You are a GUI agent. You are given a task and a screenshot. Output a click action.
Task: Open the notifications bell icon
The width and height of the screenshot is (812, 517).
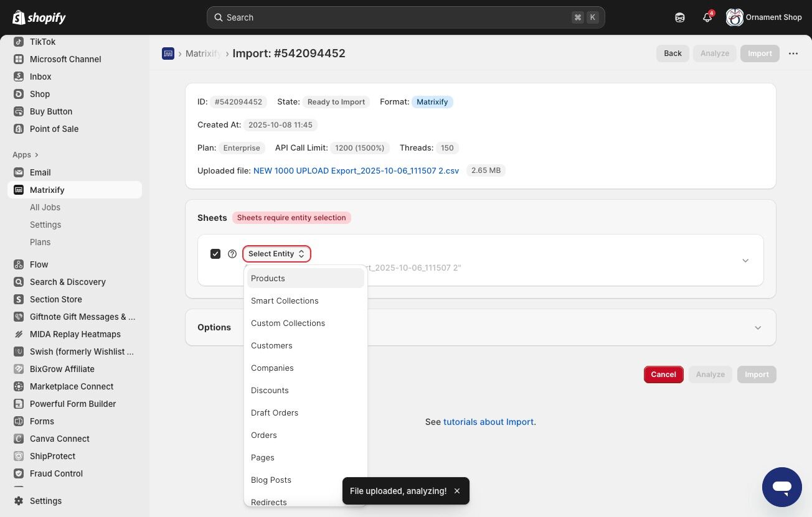click(707, 17)
